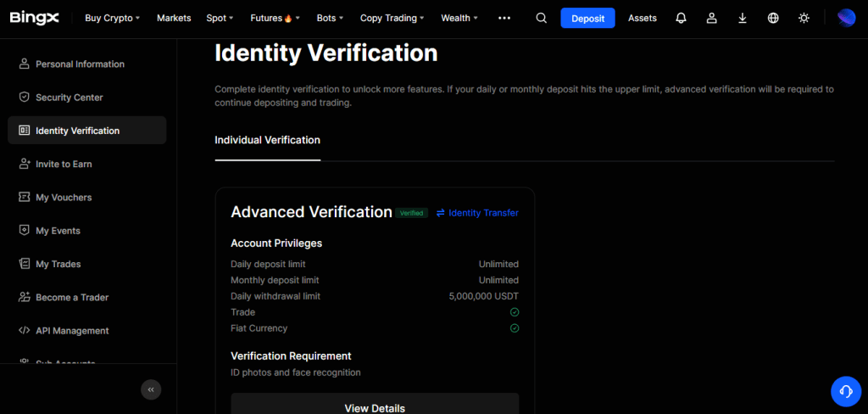Click the Advanced Verification heading
The width and height of the screenshot is (868, 414).
(312, 212)
